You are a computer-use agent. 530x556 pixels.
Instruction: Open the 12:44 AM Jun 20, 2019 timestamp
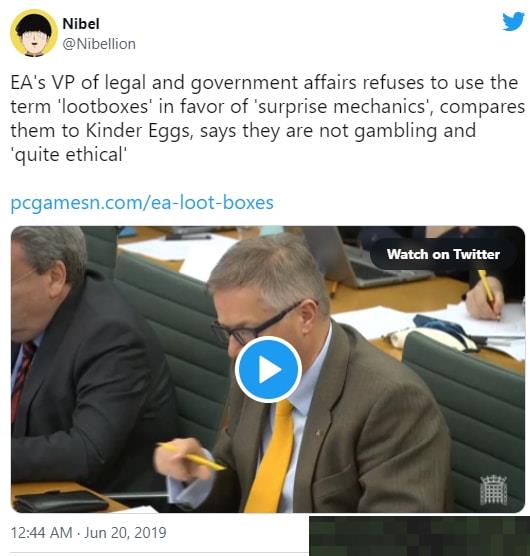[x=88, y=533]
